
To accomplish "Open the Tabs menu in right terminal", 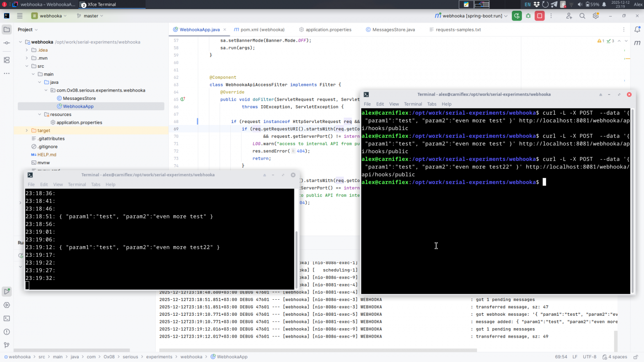I will click(431, 104).
